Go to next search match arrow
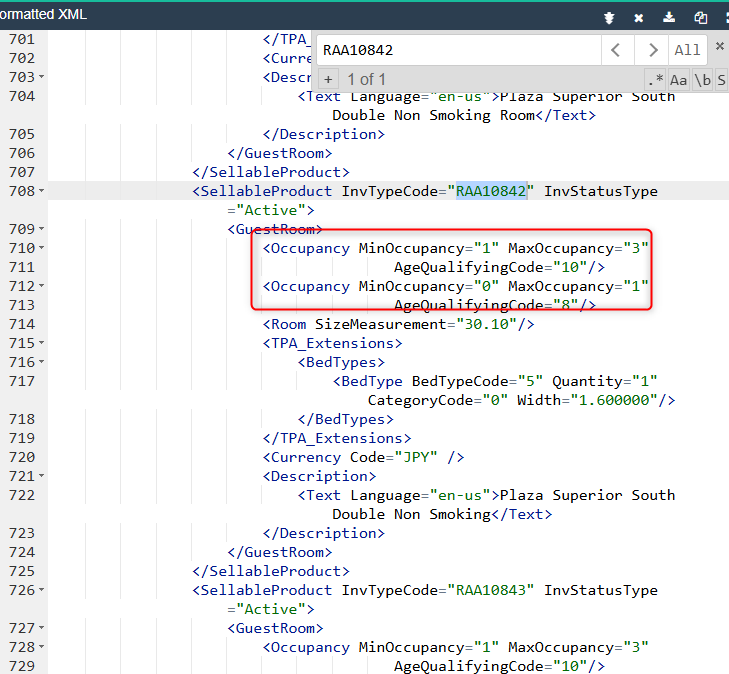The height and width of the screenshot is (674, 729). (651, 50)
